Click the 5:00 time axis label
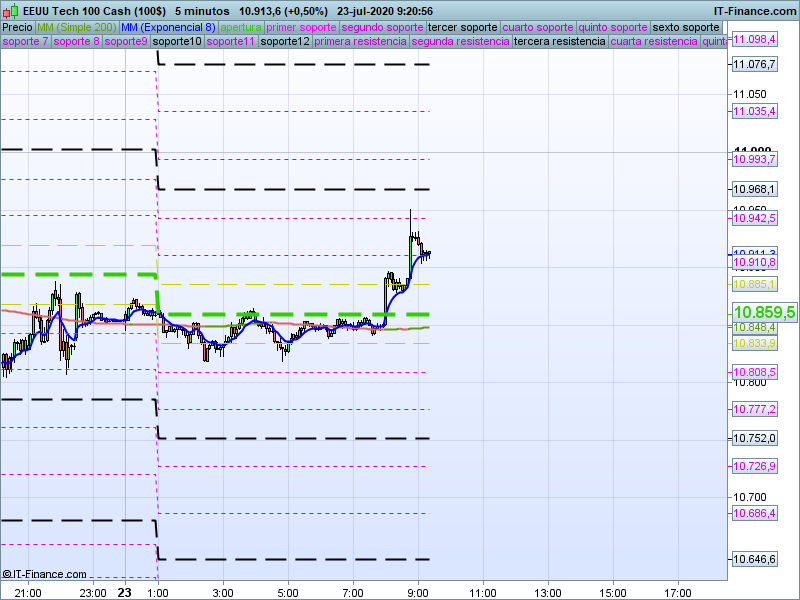Viewport: 800px width, 600px height. pyautogui.click(x=288, y=593)
